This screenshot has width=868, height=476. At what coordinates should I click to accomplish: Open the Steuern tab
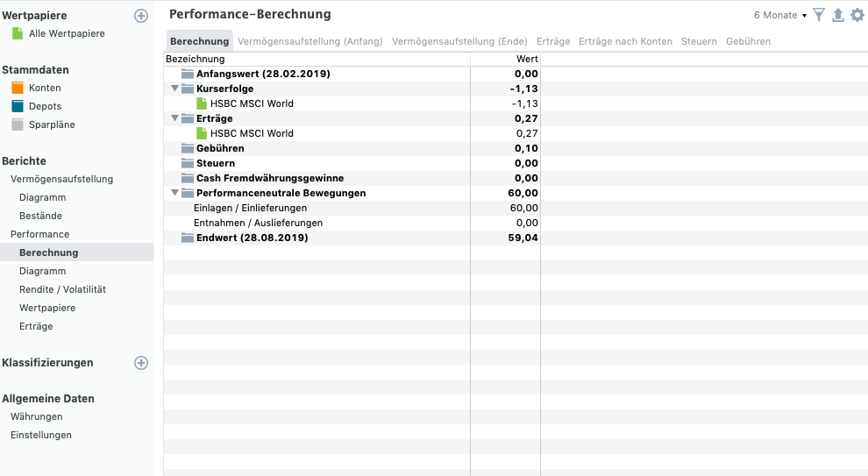[x=699, y=41]
